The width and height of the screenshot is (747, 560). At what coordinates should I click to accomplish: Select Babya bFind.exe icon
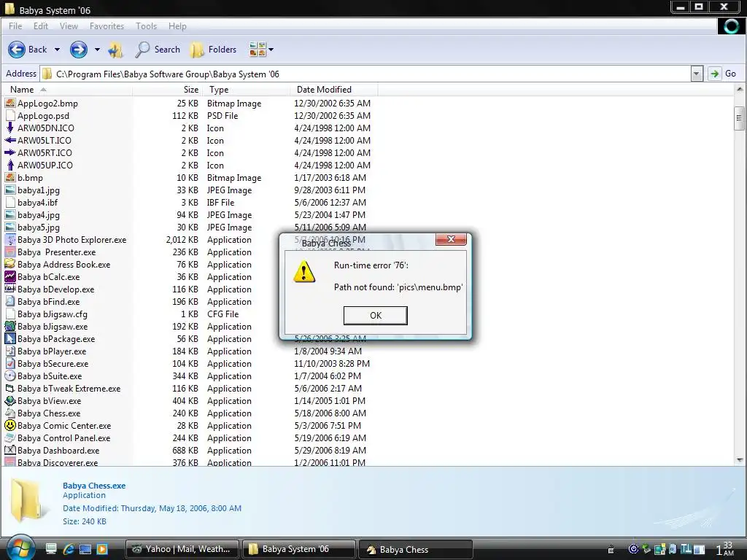coord(10,301)
